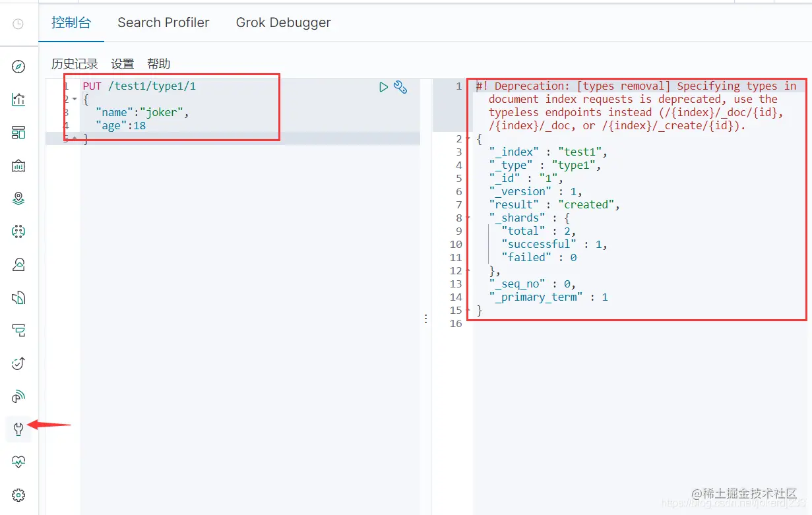Open Logs from the sidebar

coord(18,297)
